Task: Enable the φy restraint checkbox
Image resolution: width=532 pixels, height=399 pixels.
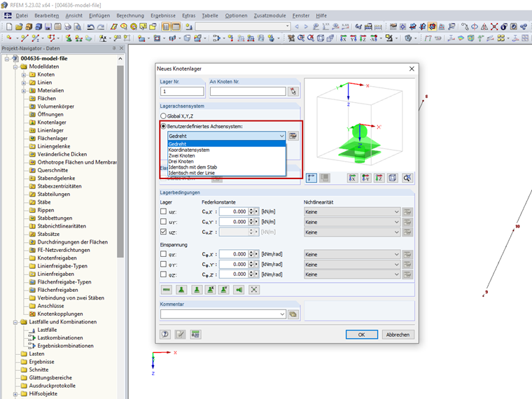Action: [x=164, y=264]
